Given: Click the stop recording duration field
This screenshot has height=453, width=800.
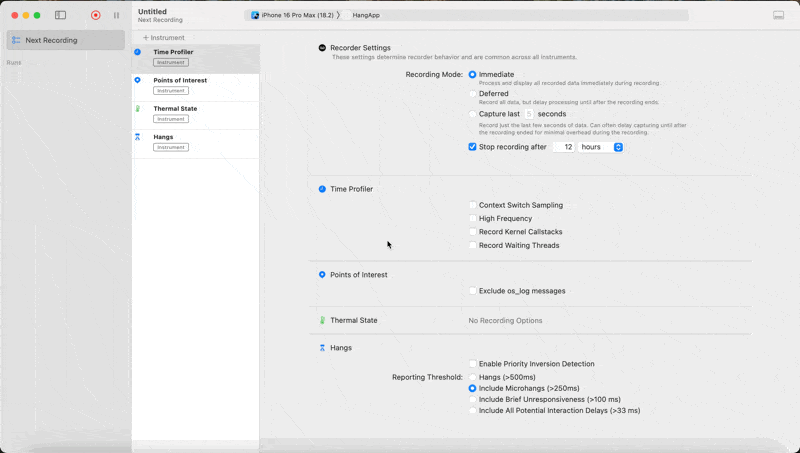Looking at the screenshot, I should 564,147.
